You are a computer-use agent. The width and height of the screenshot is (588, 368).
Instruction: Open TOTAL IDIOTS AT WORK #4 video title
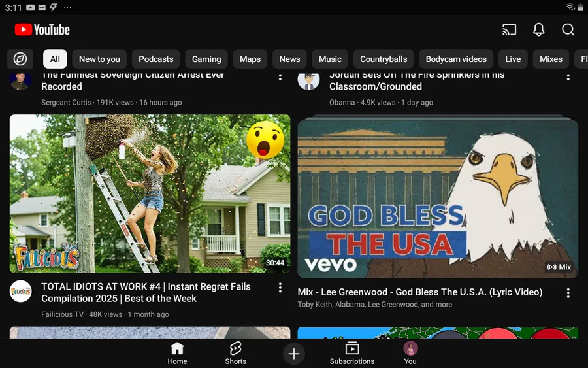point(146,293)
